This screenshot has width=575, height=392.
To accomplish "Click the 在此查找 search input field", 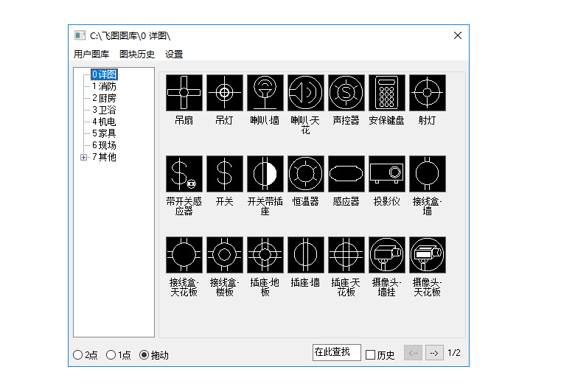I will [x=337, y=352].
